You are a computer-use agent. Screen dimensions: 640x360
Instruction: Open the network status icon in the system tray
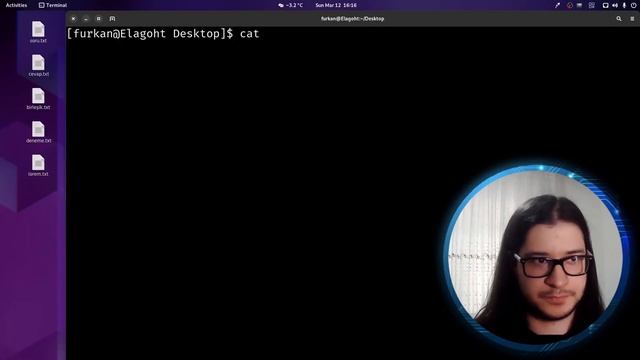[x=606, y=5]
